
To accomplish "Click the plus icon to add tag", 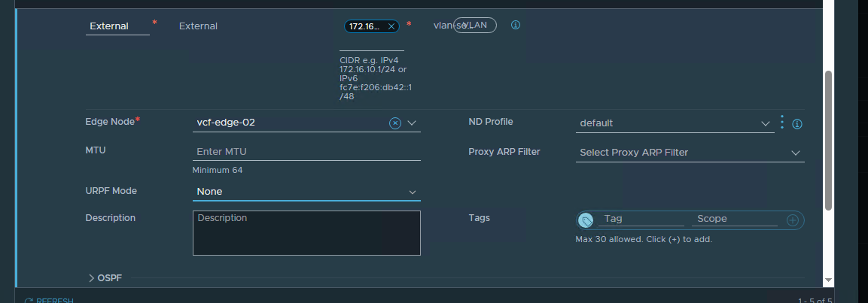I will pos(792,220).
